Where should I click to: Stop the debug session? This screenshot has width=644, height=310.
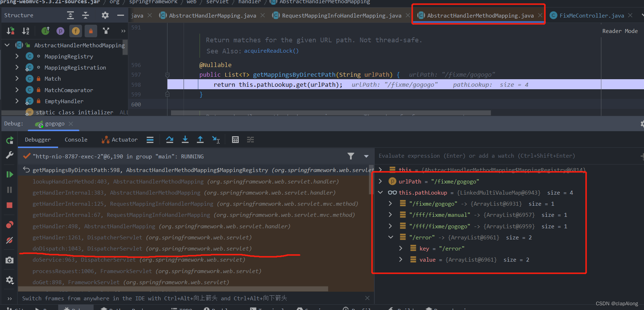tap(10, 205)
